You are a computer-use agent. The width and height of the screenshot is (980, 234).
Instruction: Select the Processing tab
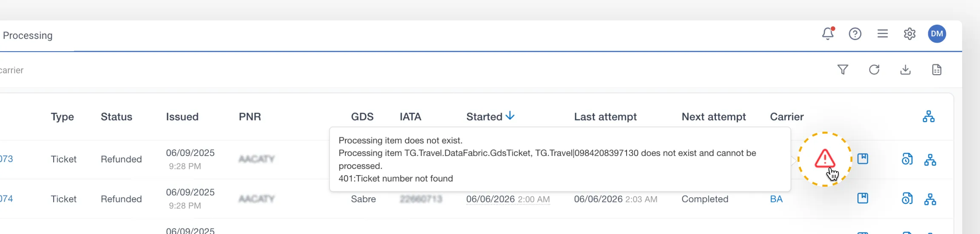28,35
